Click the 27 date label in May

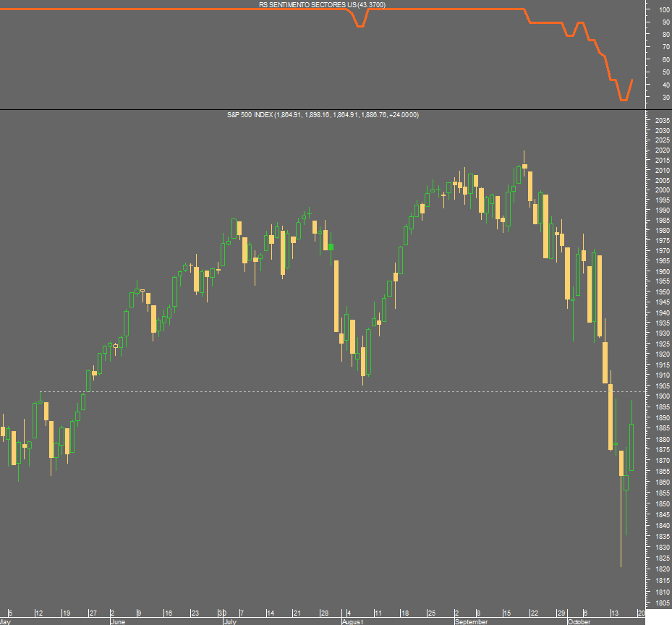93,613
